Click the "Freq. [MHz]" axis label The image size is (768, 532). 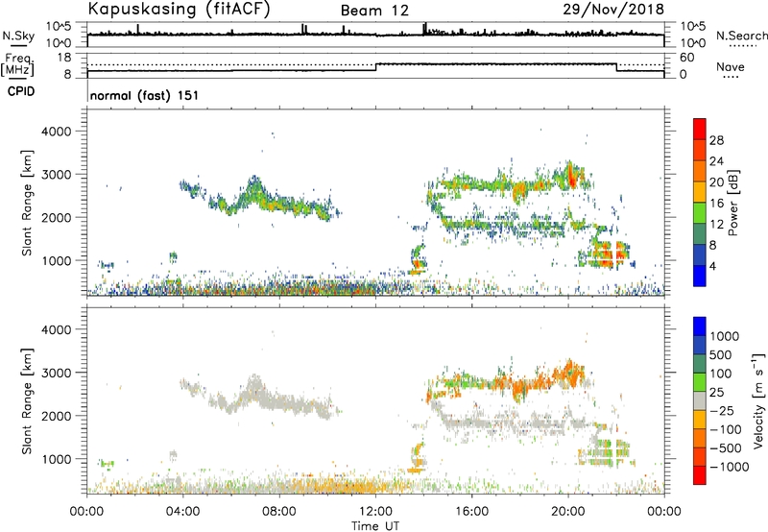tap(17, 64)
